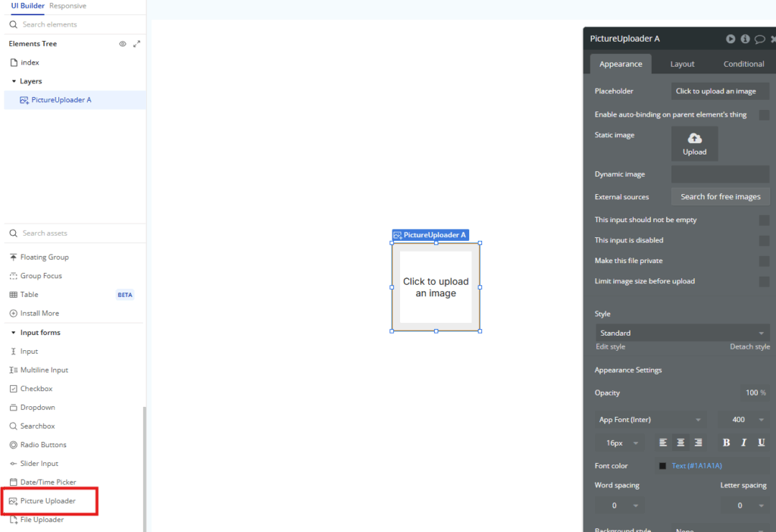
Task: Click the Edit style link
Action: pyautogui.click(x=610, y=347)
